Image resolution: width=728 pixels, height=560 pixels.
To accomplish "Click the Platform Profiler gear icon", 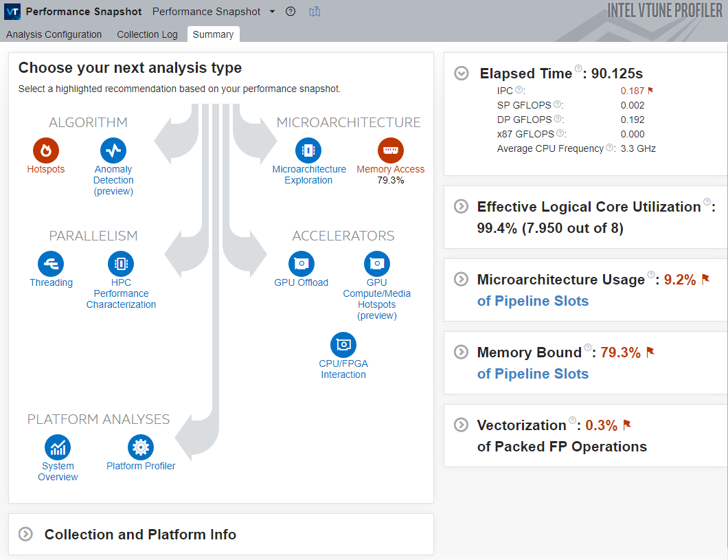I will click(140, 447).
